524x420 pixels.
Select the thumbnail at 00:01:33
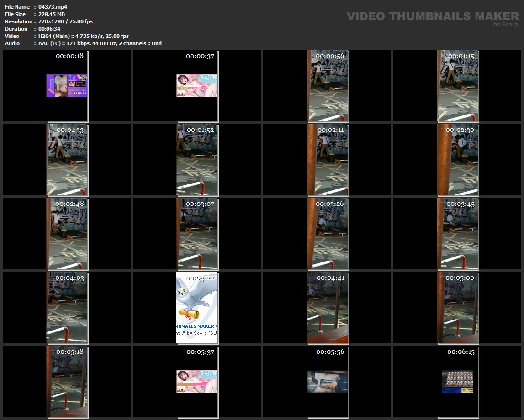pos(67,160)
